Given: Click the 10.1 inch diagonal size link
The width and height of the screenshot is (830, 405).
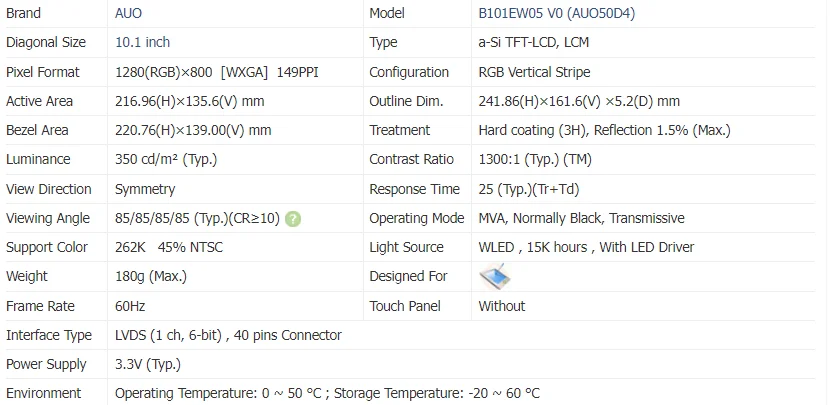Looking at the screenshot, I should tap(143, 42).
